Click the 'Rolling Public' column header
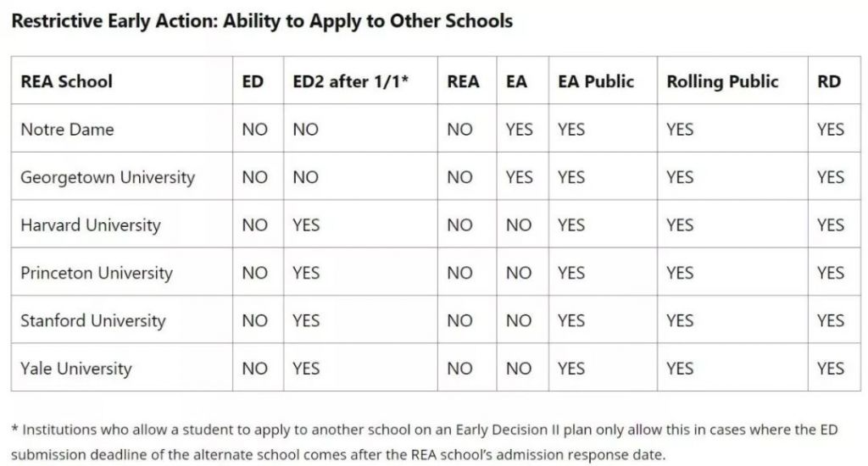Image resolution: width=868 pixels, height=466 pixels. tap(722, 81)
